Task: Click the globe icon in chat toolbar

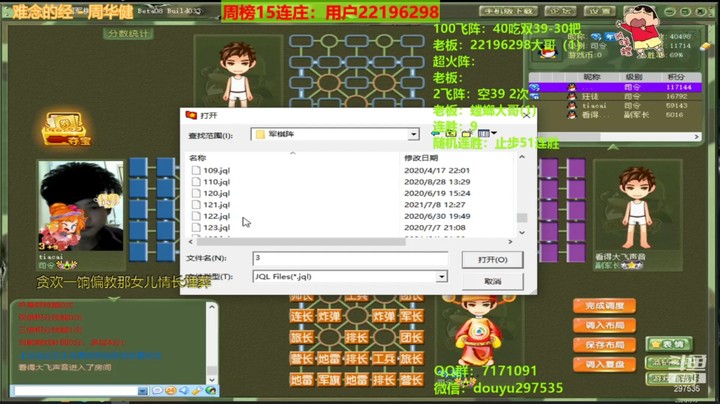Action: tap(211, 391)
